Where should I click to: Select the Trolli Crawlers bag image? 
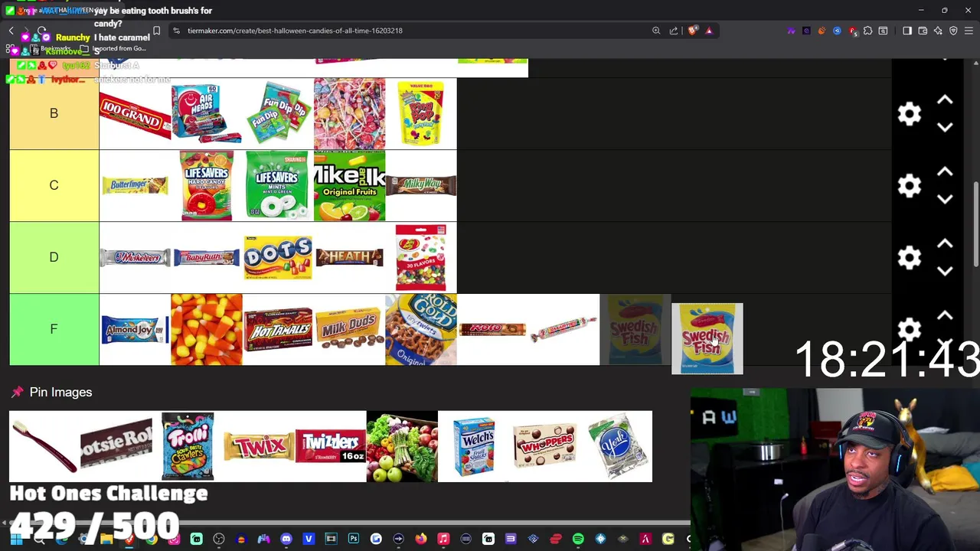(x=188, y=446)
